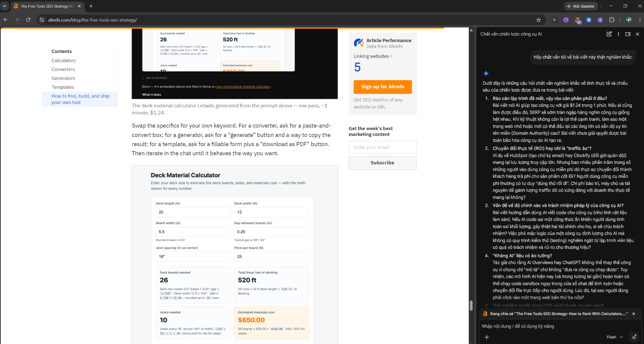
Task: Click the Price per board input
Action: (x=271, y=256)
